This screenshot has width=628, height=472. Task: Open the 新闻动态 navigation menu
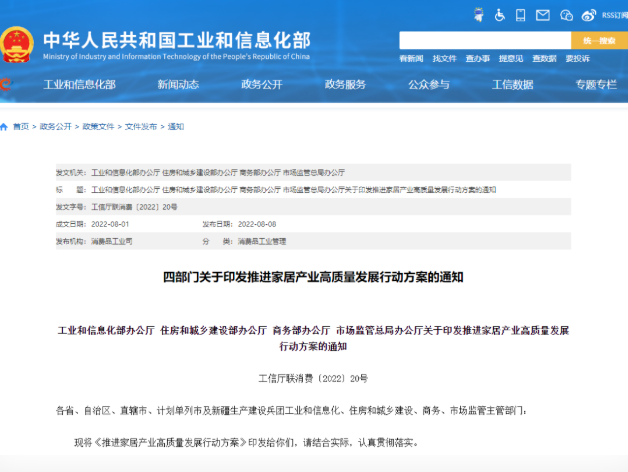(x=178, y=85)
